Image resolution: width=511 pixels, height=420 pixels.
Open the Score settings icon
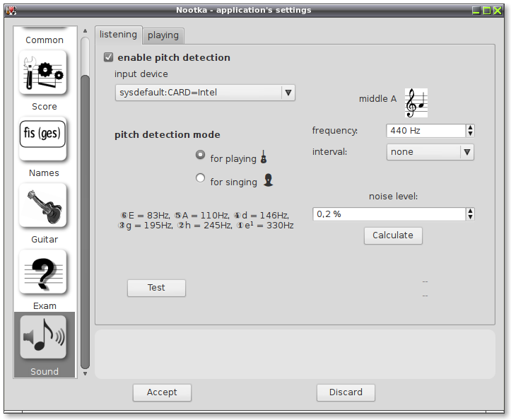point(42,72)
